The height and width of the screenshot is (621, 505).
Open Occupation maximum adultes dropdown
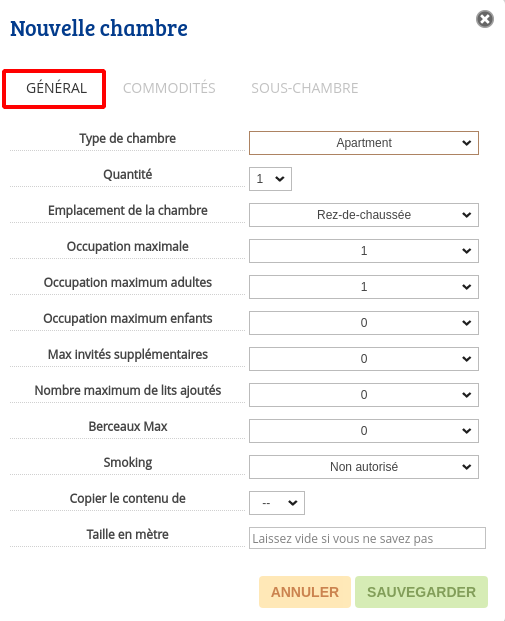[364, 287]
